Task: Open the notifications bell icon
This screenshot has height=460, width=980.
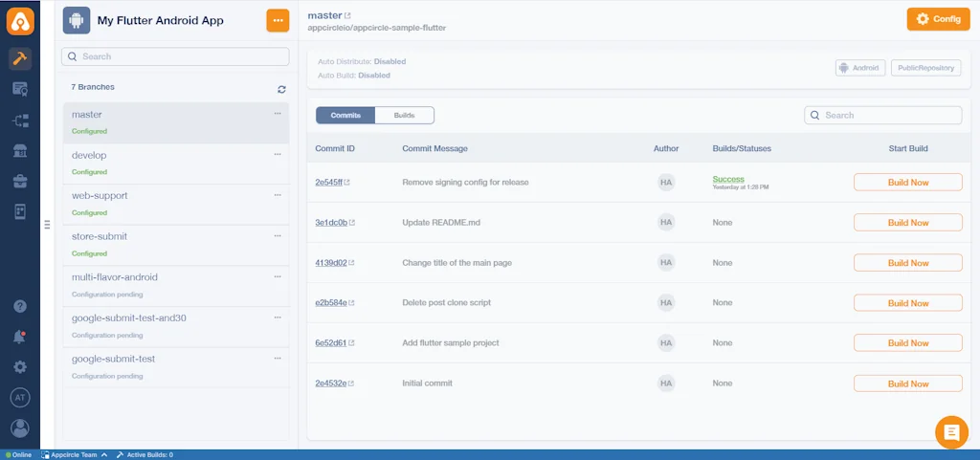Action: click(20, 337)
